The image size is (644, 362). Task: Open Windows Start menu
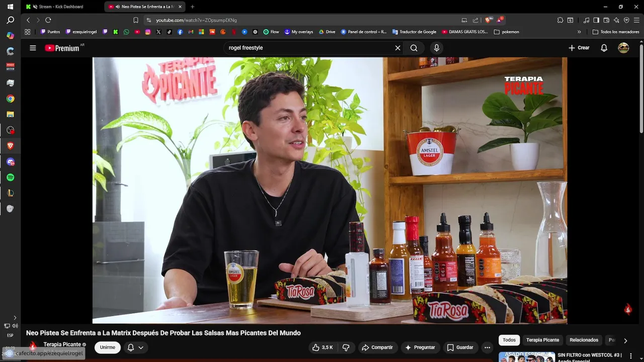point(10,7)
